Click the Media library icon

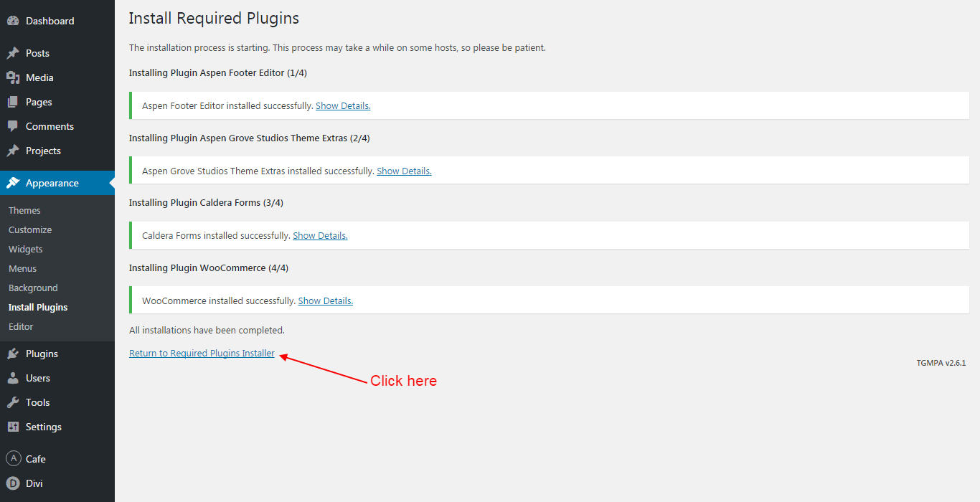coord(13,77)
